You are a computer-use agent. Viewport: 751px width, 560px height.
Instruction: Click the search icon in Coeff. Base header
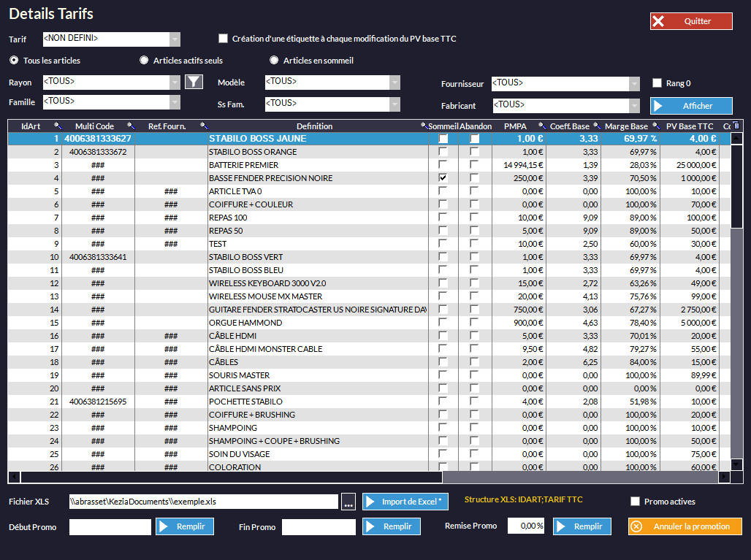point(597,126)
